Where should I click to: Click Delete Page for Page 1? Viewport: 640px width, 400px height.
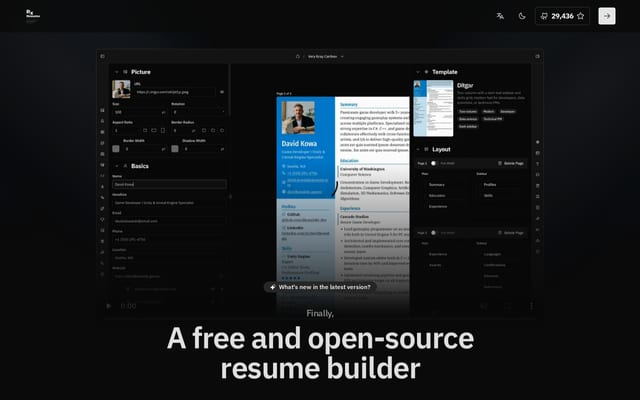pyautogui.click(x=511, y=163)
